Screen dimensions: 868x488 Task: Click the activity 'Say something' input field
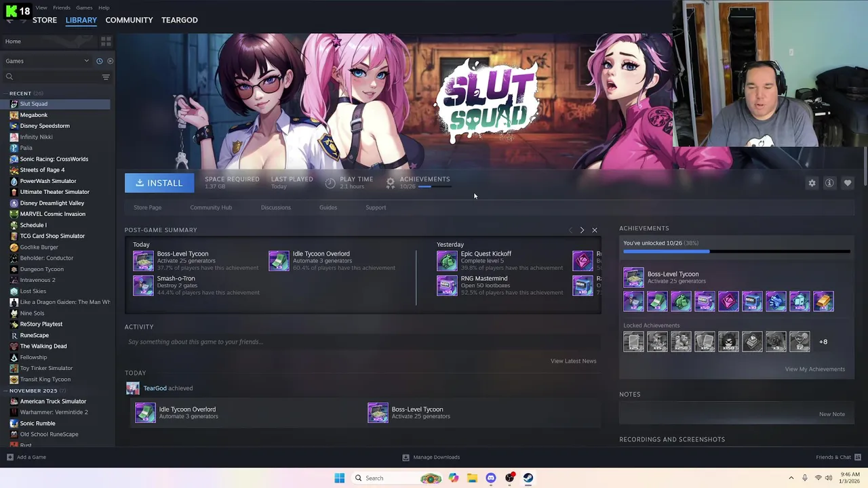point(363,342)
